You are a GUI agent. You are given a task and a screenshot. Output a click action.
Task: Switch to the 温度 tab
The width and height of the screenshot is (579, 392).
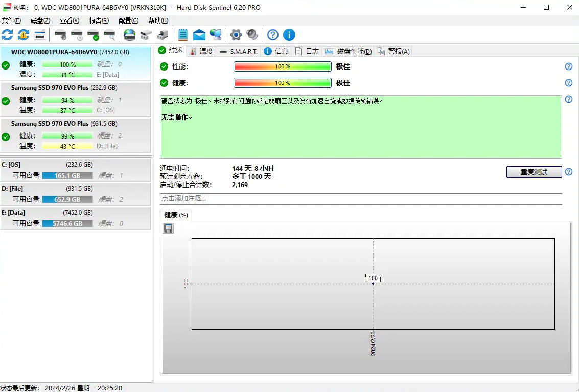202,51
